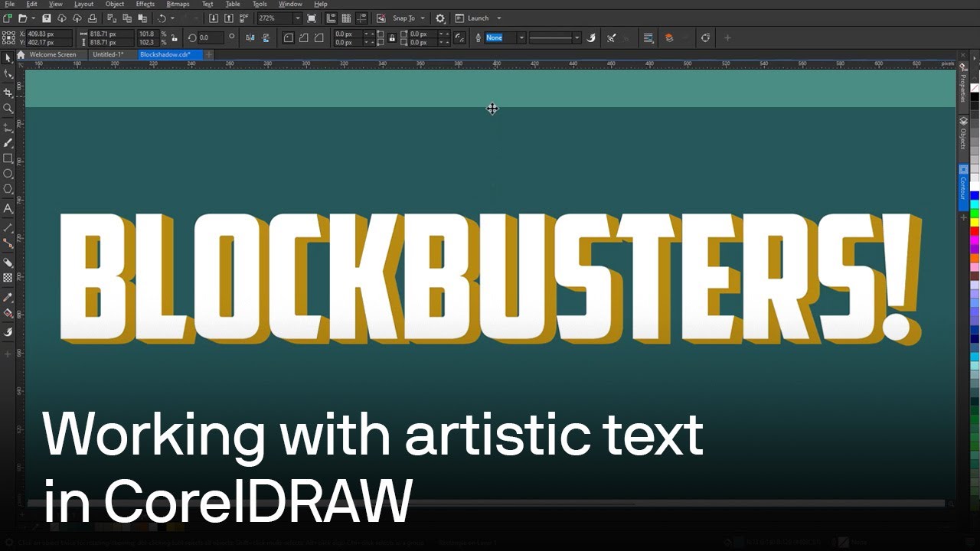Screen dimensions: 980x551
Task: Toggle show rulers button
Action: (x=331, y=18)
